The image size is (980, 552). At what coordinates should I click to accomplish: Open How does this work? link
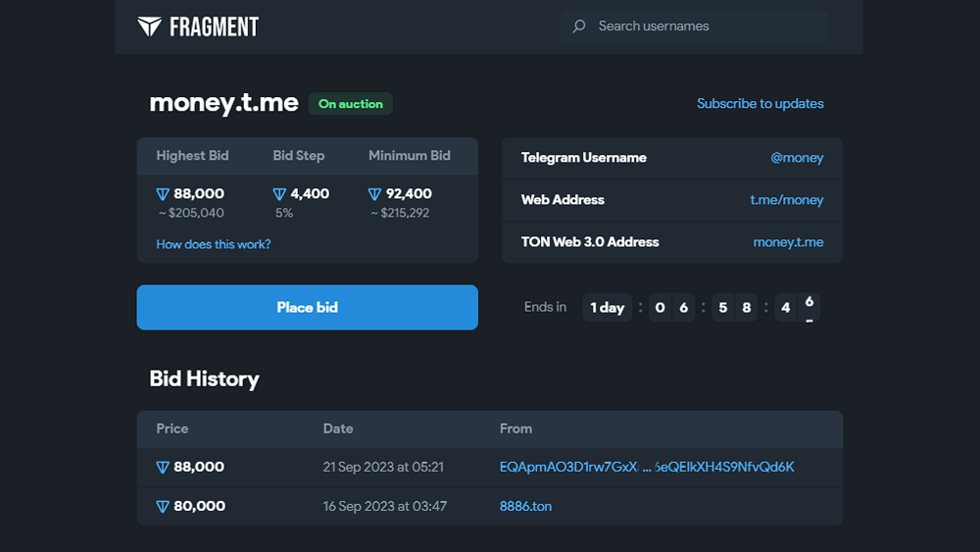(x=213, y=244)
